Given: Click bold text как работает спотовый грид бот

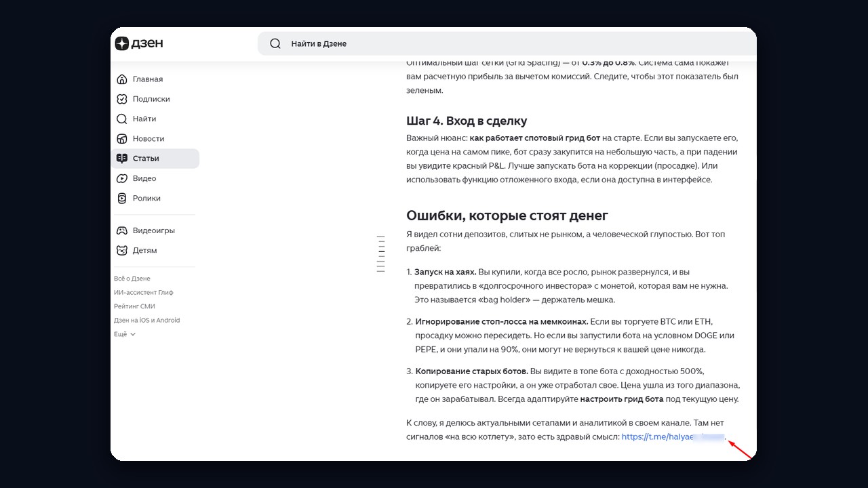Looking at the screenshot, I should (535, 138).
